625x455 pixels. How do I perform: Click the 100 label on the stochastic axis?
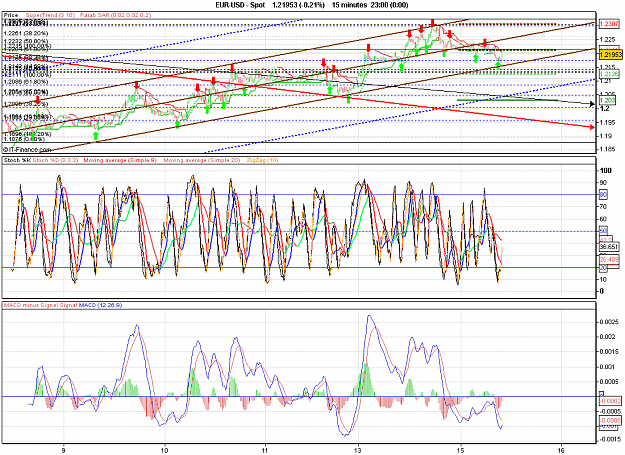[x=605, y=171]
